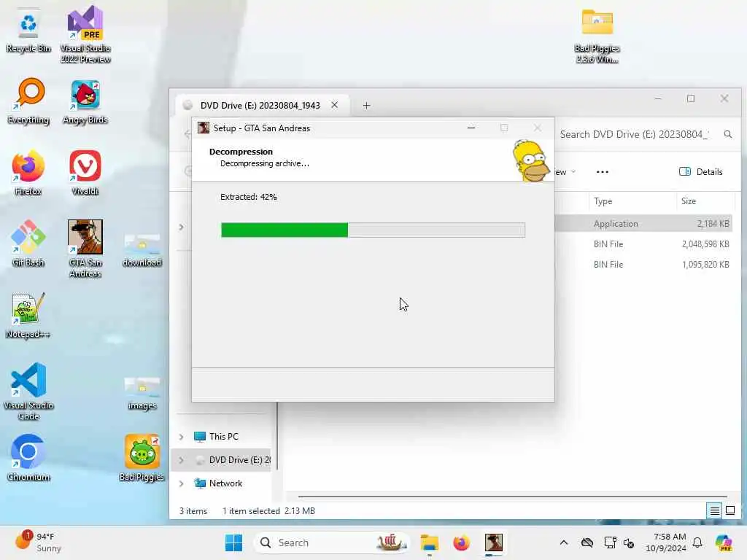Open File Explorer from the taskbar

pos(429,542)
